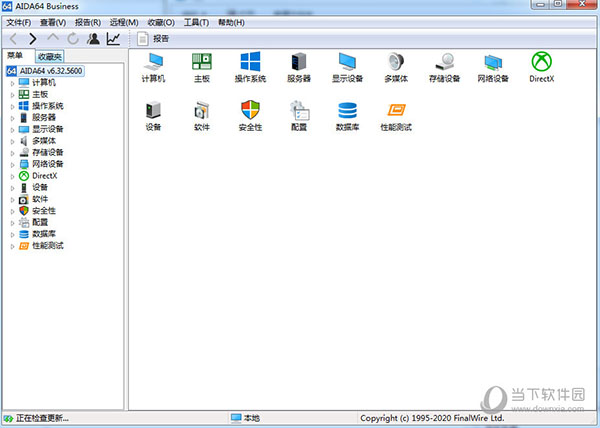The width and height of the screenshot is (600, 428).
Task: Expand the 网络设备 tree node
Action: click(12, 164)
